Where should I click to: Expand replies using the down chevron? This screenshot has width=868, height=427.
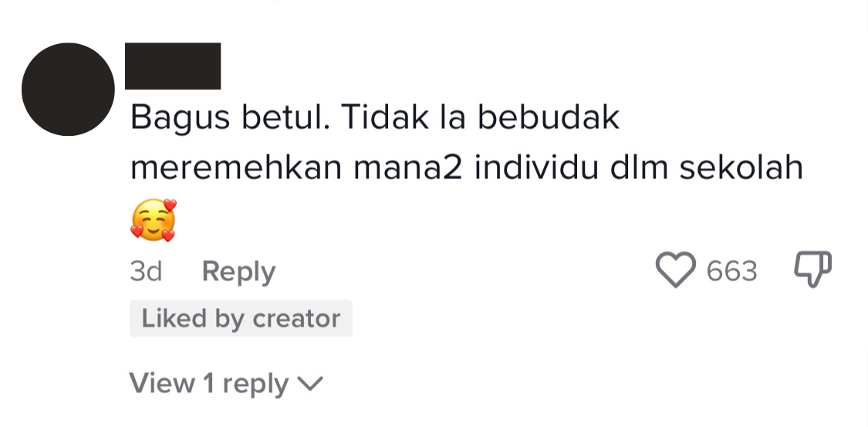310,384
